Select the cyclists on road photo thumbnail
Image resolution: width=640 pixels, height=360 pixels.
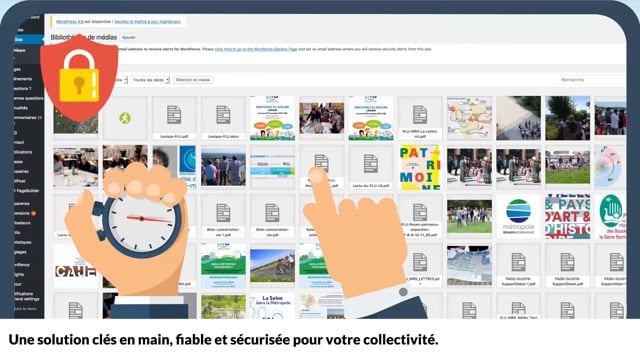[272, 266]
